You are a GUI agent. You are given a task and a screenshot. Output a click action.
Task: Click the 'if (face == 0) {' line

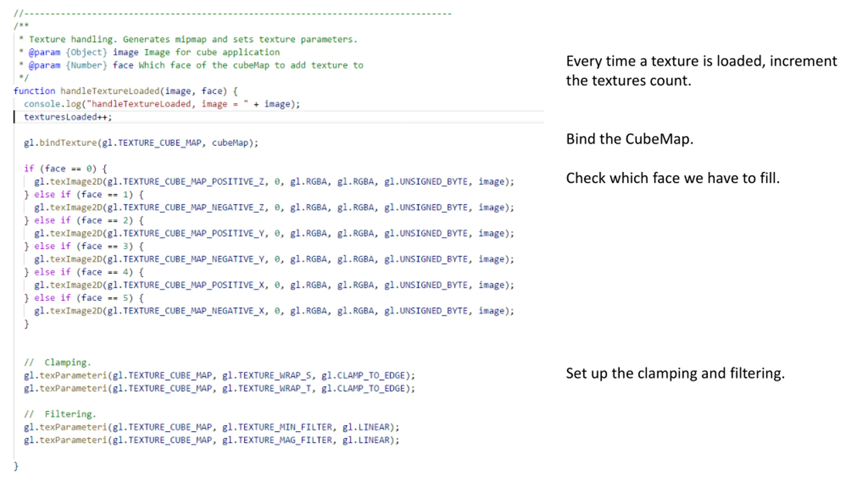pyautogui.click(x=65, y=168)
